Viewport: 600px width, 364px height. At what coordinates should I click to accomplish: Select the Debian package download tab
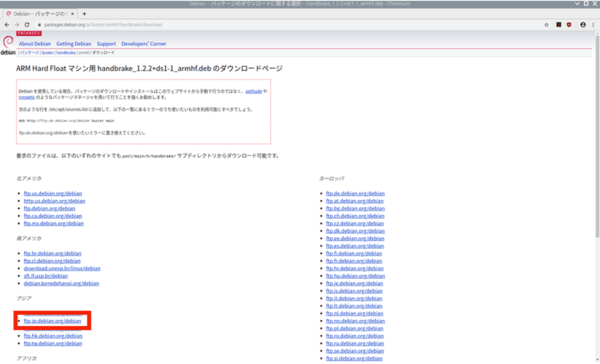pos(40,14)
